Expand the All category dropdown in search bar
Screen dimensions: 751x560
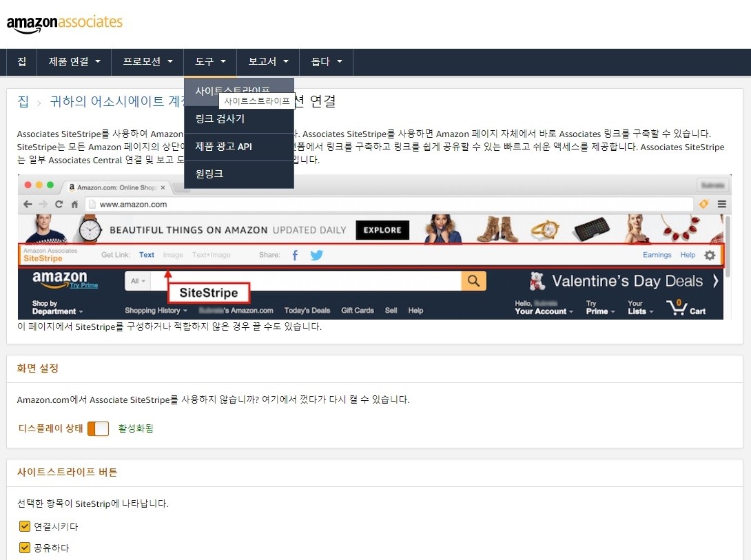[x=137, y=281]
